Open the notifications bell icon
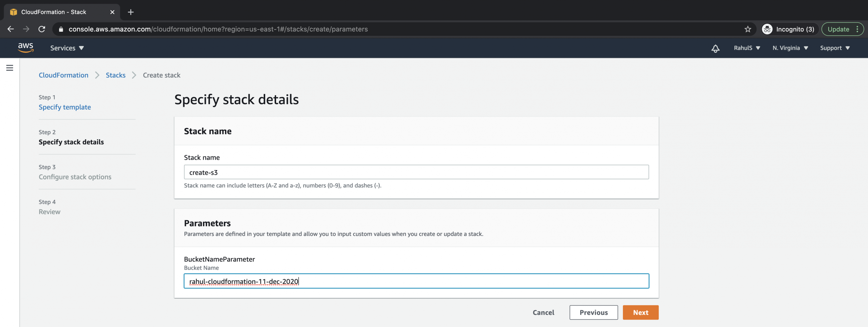The image size is (868, 327). 715,48
